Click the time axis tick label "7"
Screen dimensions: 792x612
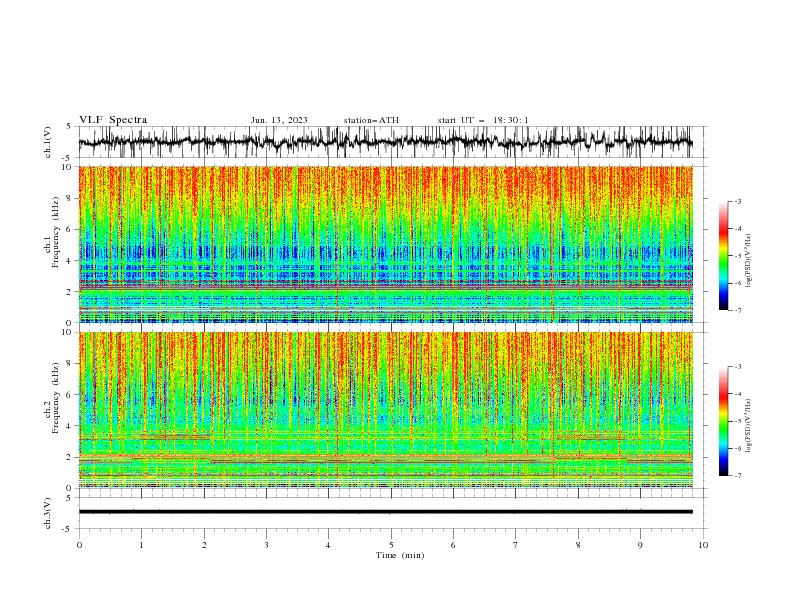pyautogui.click(x=516, y=545)
